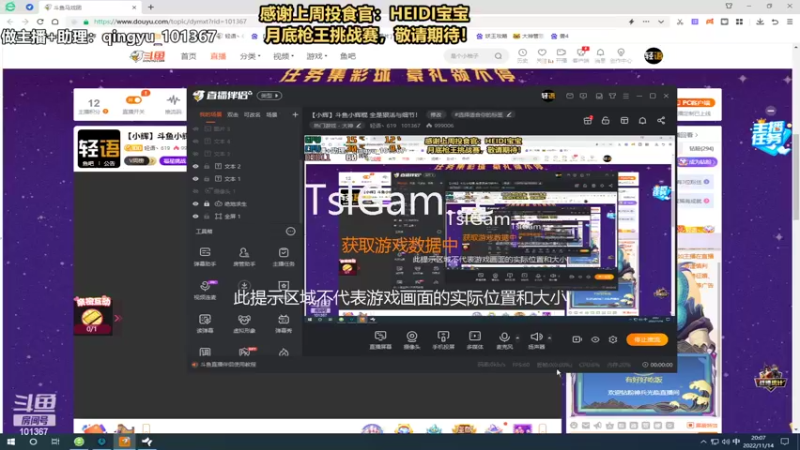Open 鱼吧 in Douyu navigation

point(348,56)
